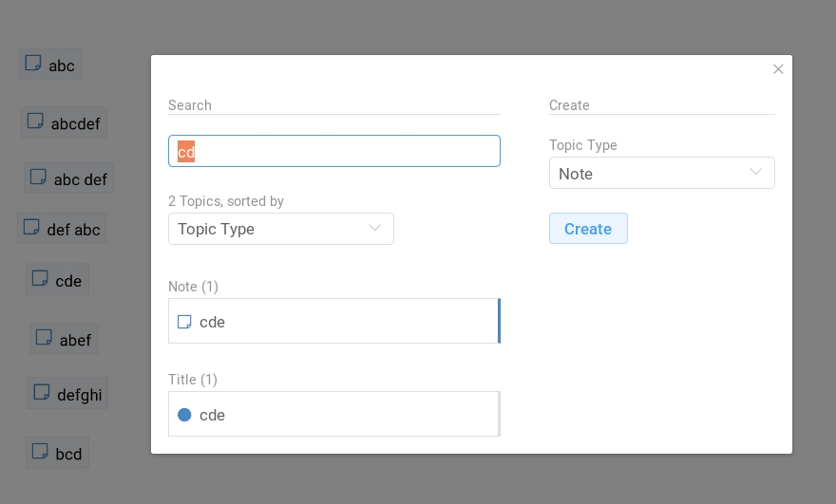The width and height of the screenshot is (836, 504).
Task: Click the cde topic label on canvas
Action: (x=68, y=281)
